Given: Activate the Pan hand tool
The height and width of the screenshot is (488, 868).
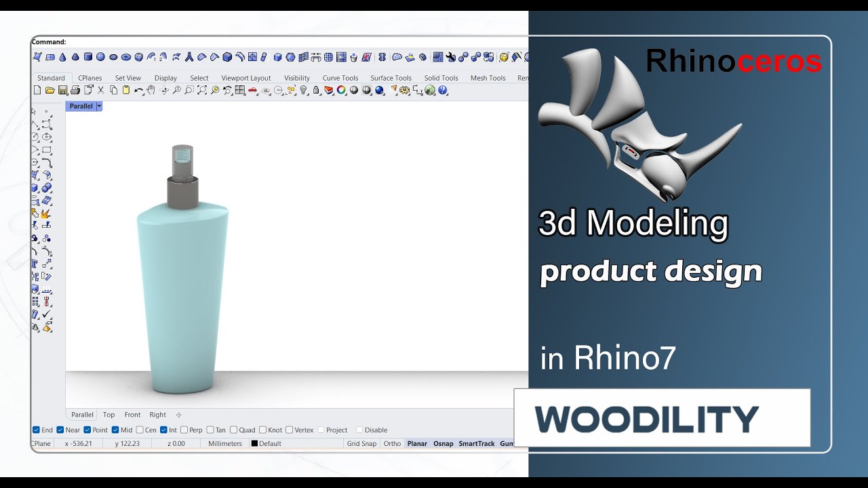Looking at the screenshot, I should 151,90.
